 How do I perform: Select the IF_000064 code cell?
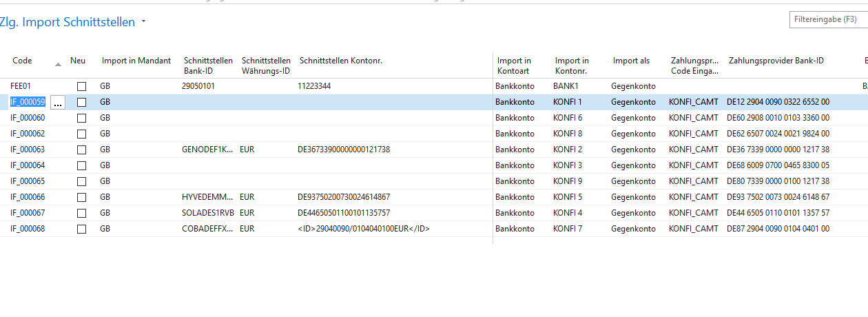(x=28, y=165)
